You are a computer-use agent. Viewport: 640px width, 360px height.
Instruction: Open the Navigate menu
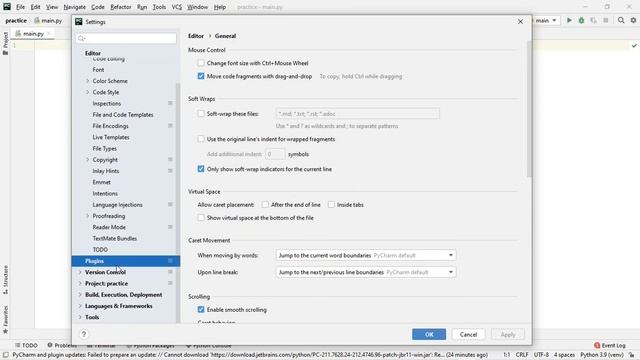[x=75, y=7]
